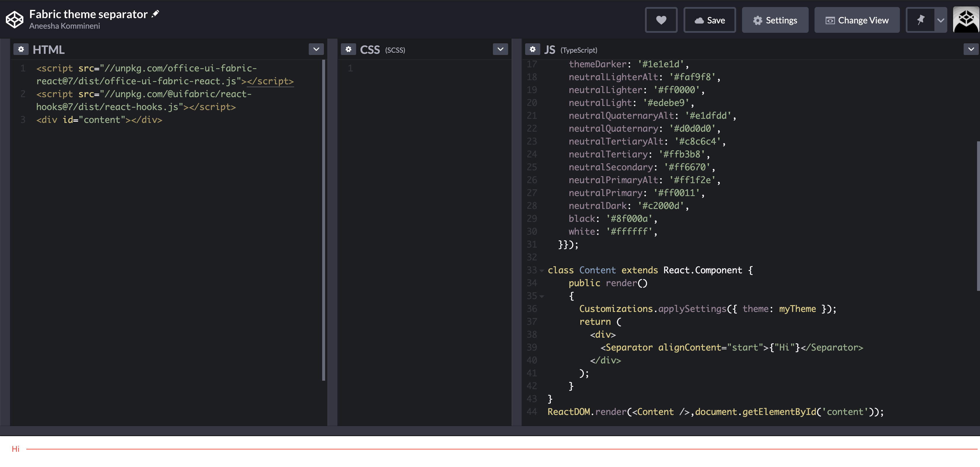Viewport: 980px width, 467px height.
Task: Open JS editor settings gear
Action: click(532, 49)
